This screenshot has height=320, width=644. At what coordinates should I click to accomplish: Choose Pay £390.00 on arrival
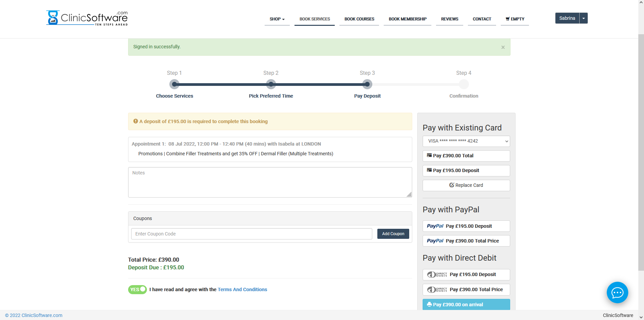coord(466,305)
